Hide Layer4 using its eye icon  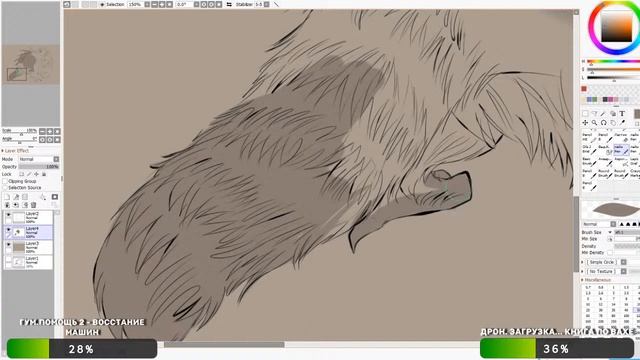(8, 230)
